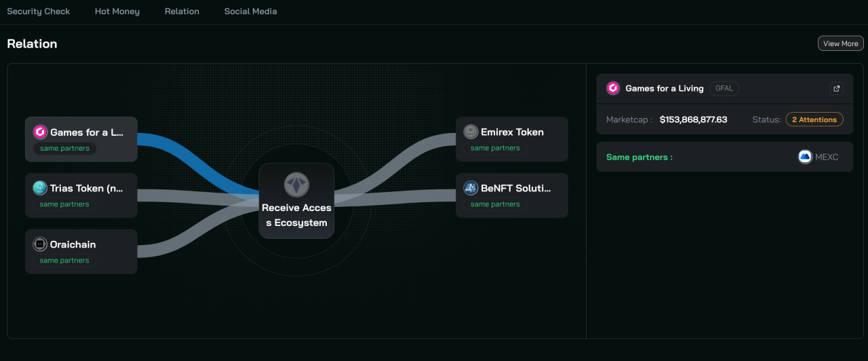Image resolution: width=868 pixels, height=361 pixels.
Task: Go to the Social Media tab
Action: click(250, 12)
